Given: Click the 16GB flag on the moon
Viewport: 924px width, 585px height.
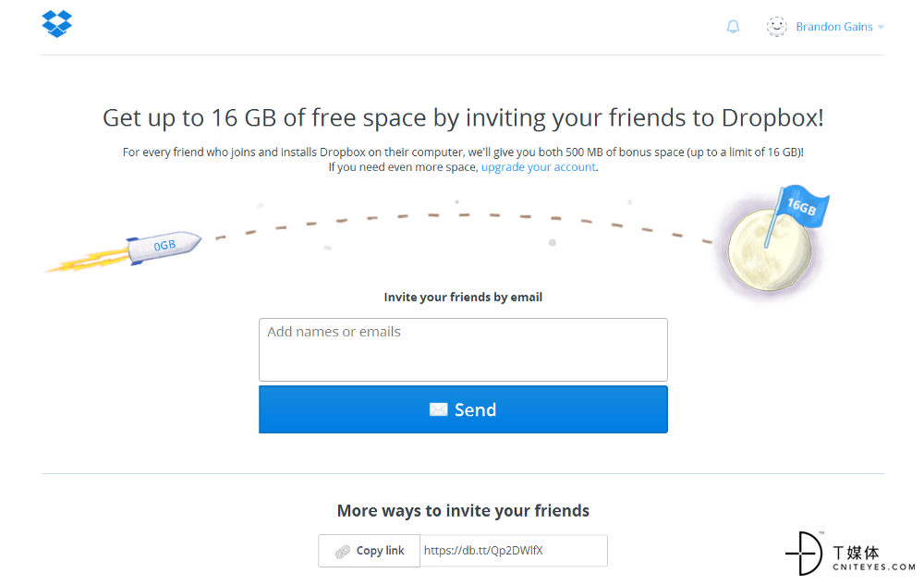Looking at the screenshot, I should point(800,208).
